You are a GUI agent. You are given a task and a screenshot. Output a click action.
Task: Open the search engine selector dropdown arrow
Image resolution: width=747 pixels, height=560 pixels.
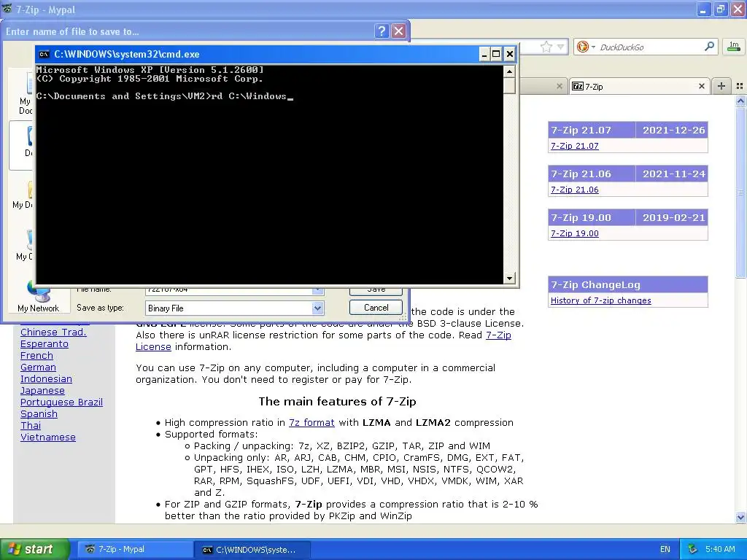coord(593,47)
